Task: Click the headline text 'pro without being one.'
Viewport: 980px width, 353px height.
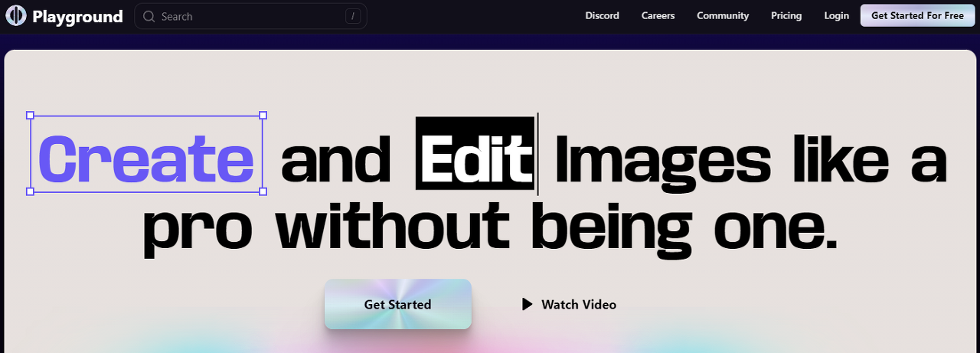Action: pyautogui.click(x=490, y=230)
